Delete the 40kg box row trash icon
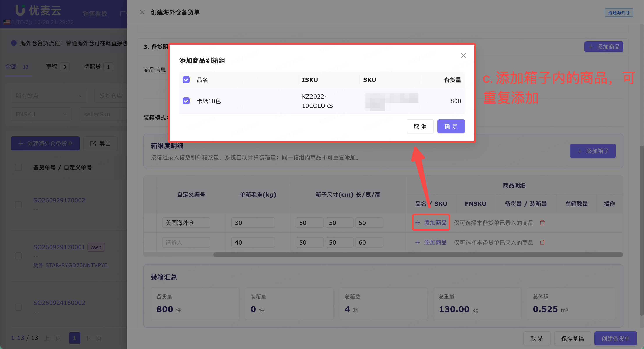The height and width of the screenshot is (349, 644). point(542,242)
